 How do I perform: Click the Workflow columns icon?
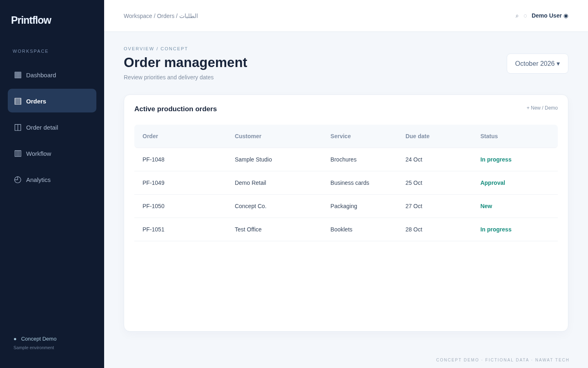pos(18,153)
